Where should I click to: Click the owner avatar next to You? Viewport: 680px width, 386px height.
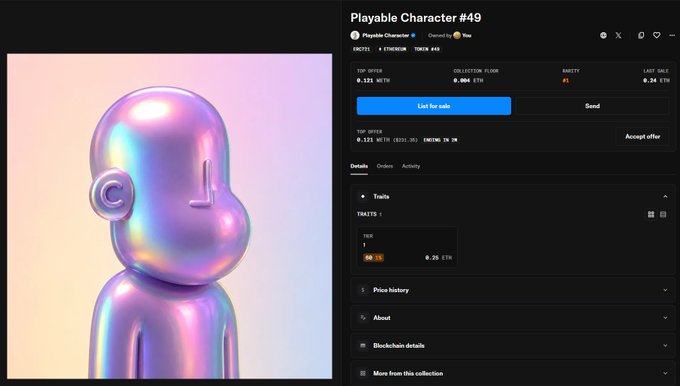[457, 36]
